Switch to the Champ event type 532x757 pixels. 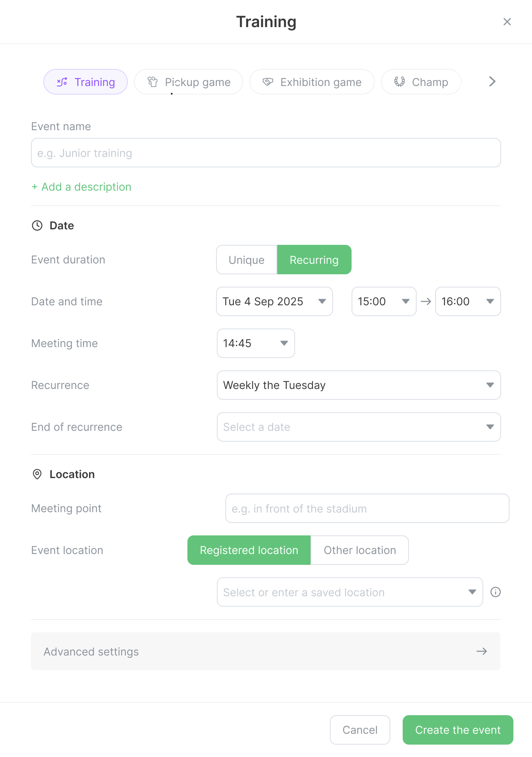[421, 82]
